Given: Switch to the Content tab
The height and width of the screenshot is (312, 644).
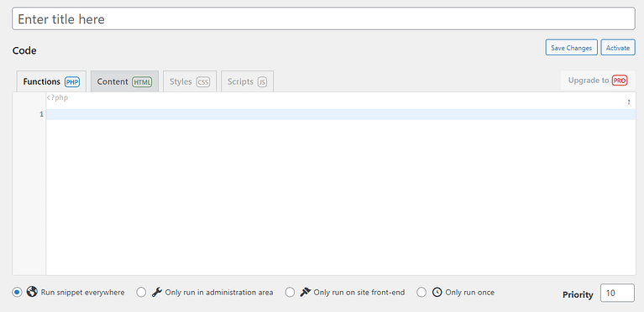Looking at the screenshot, I should click(x=124, y=81).
